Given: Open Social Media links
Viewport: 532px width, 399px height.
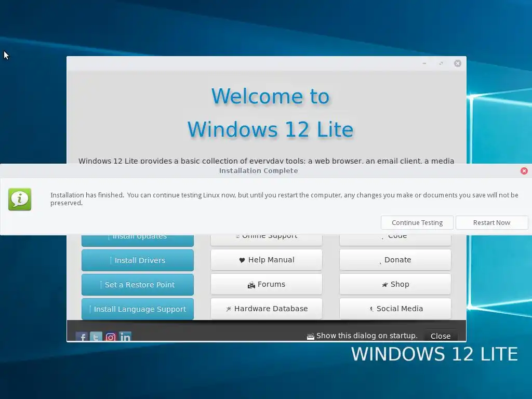Looking at the screenshot, I should [395, 309].
